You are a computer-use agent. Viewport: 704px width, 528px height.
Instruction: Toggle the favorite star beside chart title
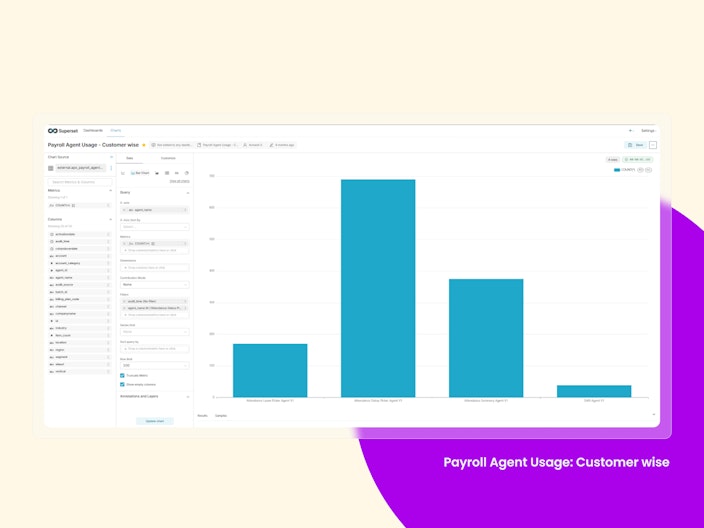(x=144, y=145)
